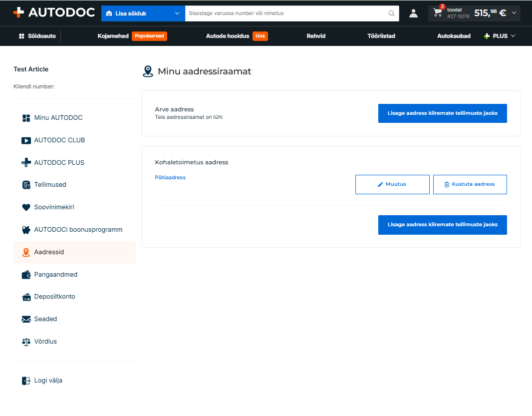Click the search magnifier icon
This screenshot has height=416, width=532.
(391, 13)
